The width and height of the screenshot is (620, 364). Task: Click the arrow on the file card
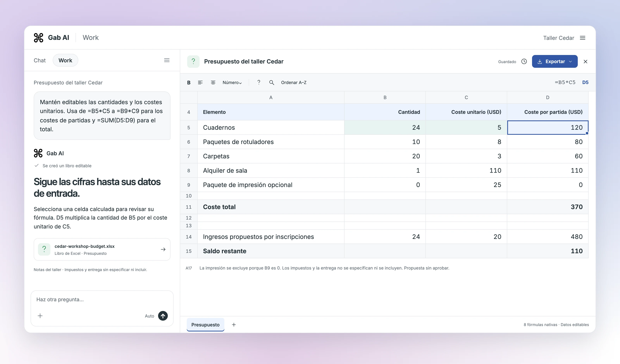coord(163,249)
